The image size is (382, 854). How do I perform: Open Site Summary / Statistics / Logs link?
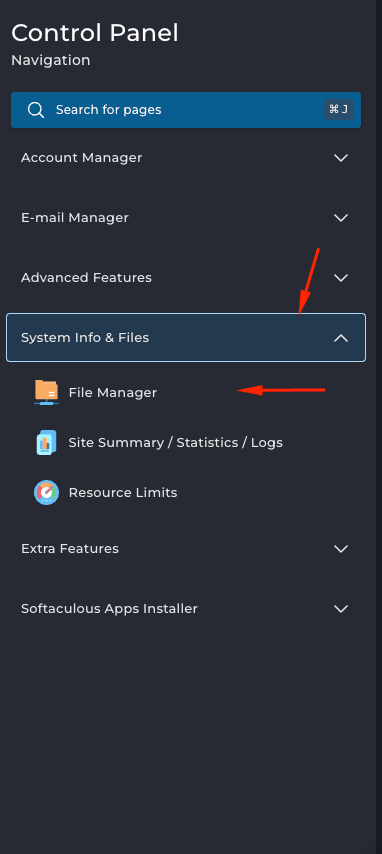tap(175, 442)
